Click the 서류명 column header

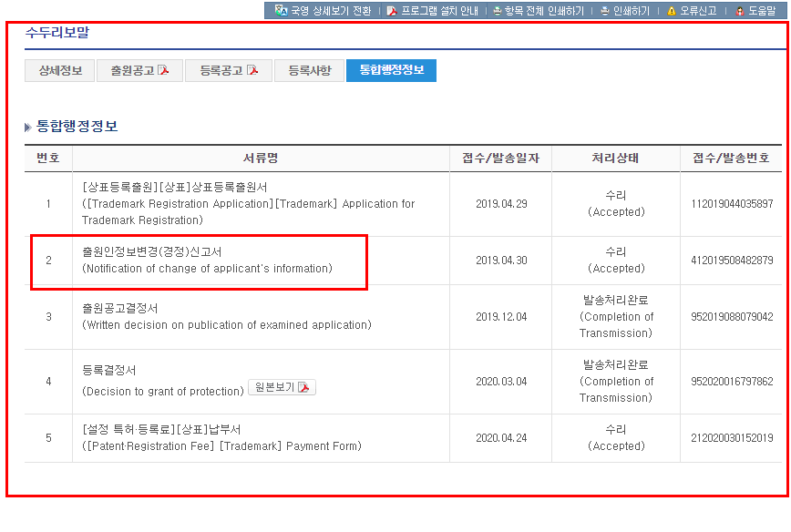point(261,158)
